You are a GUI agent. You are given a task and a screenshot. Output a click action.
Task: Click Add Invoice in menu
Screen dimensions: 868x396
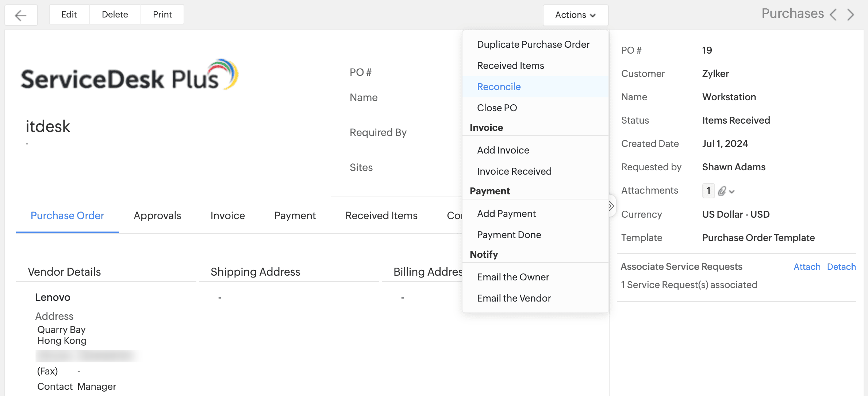coord(503,150)
